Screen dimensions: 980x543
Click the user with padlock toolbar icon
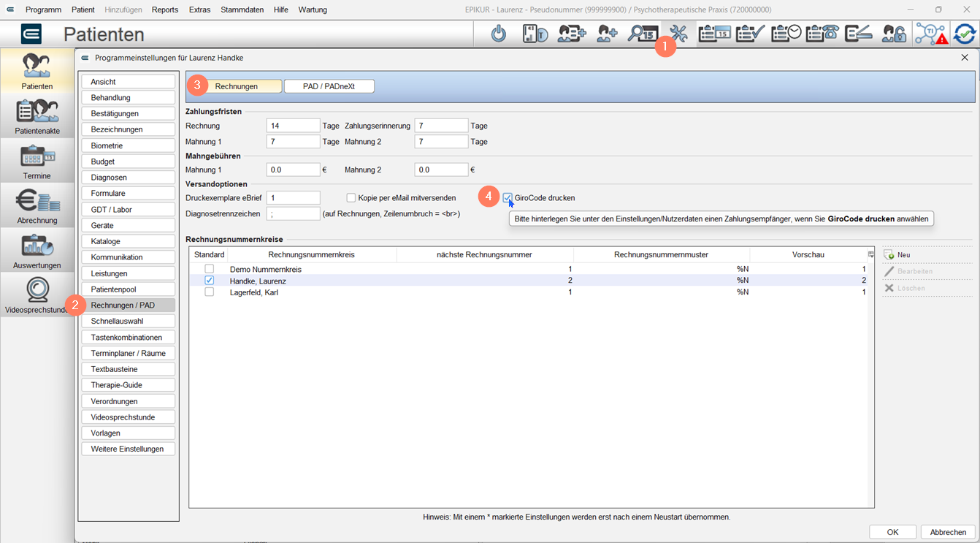pos(894,34)
